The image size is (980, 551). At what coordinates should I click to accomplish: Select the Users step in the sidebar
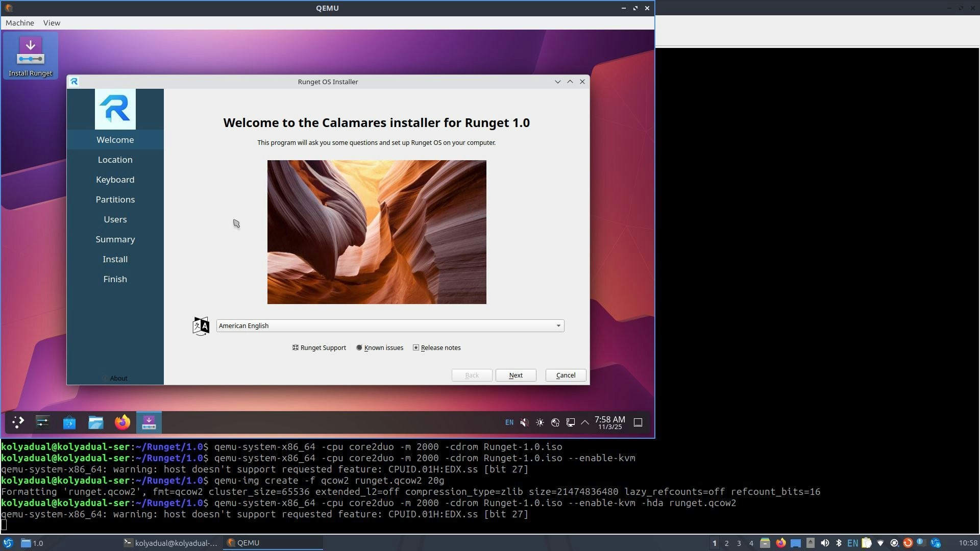tap(115, 219)
